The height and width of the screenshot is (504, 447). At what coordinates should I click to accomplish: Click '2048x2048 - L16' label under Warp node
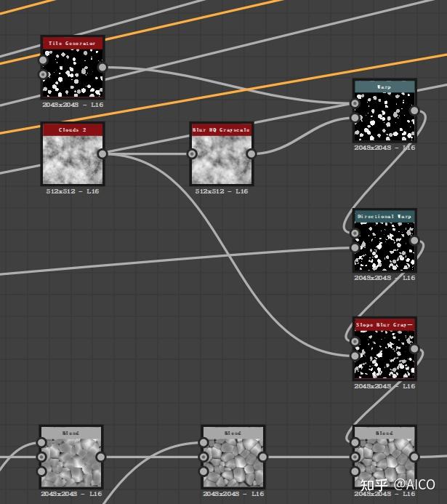(x=384, y=148)
